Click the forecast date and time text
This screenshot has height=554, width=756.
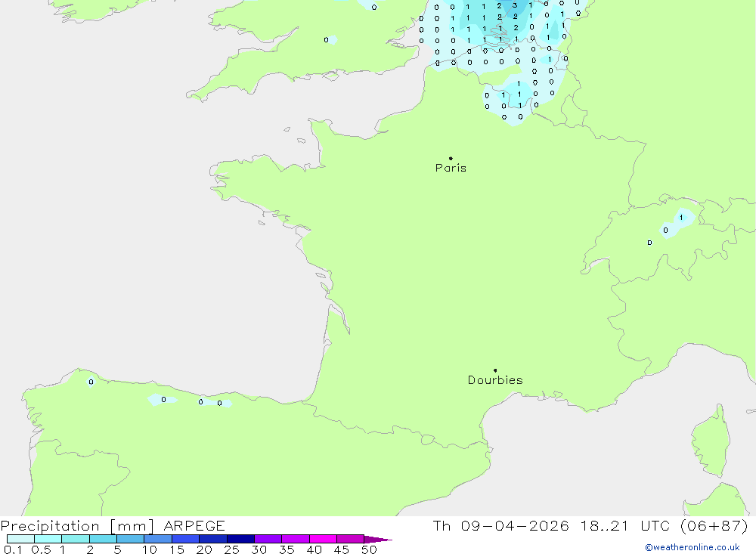590,526
